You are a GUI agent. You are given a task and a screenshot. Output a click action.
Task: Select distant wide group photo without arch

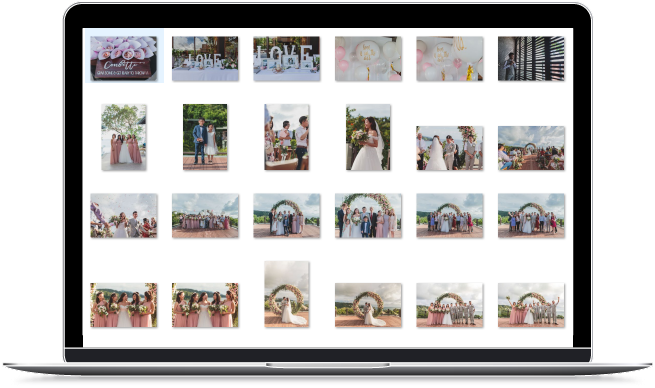coord(205,216)
